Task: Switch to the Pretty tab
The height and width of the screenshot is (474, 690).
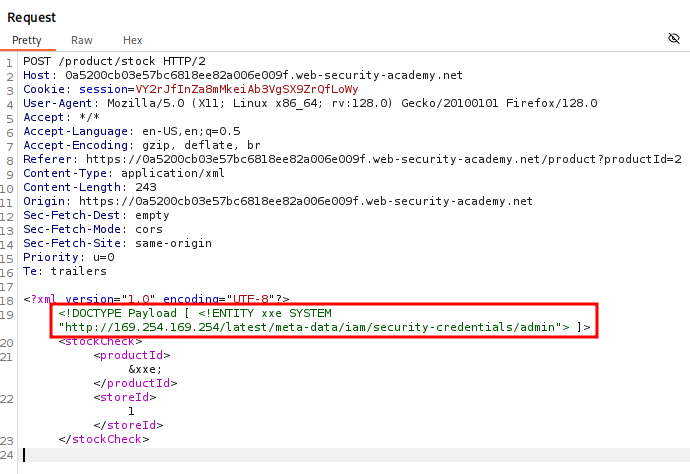Action: pyautogui.click(x=27, y=40)
